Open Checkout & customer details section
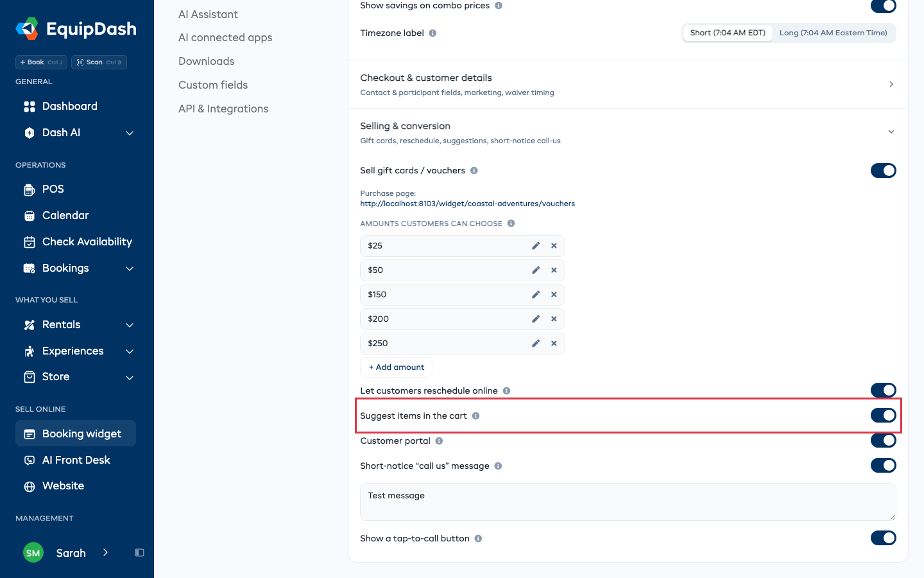Image resolution: width=924 pixels, height=578 pixels. click(x=628, y=85)
